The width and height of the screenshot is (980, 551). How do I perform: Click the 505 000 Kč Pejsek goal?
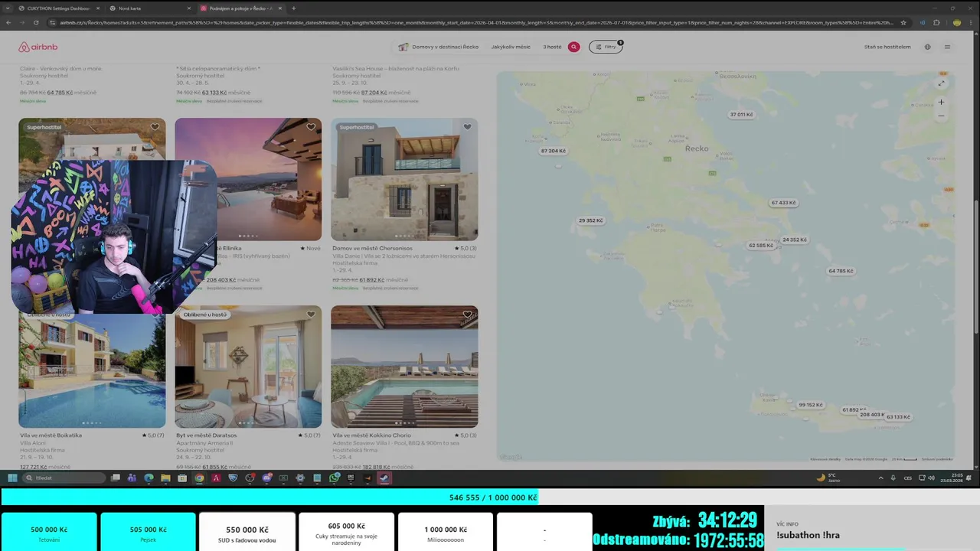click(x=148, y=533)
